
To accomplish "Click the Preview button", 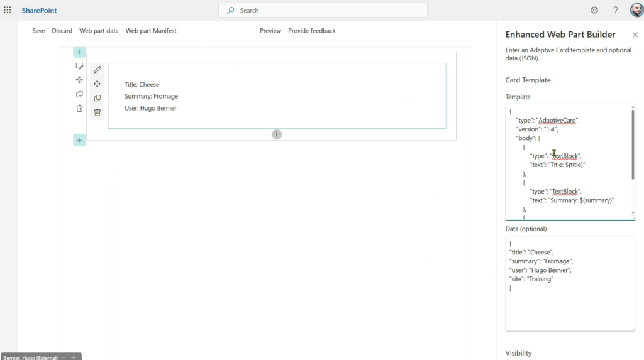I will pyautogui.click(x=270, y=31).
